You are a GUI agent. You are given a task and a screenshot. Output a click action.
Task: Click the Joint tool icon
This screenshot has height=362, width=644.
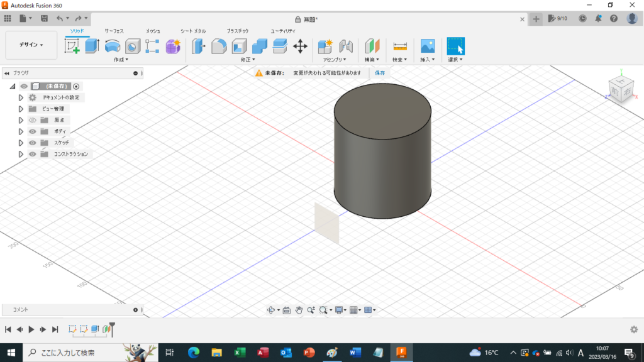click(x=346, y=46)
